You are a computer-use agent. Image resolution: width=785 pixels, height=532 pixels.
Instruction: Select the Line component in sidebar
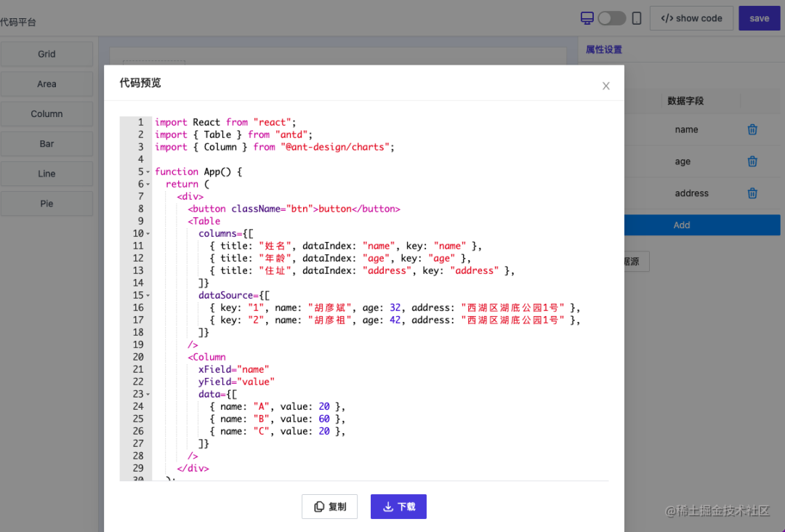(x=47, y=174)
